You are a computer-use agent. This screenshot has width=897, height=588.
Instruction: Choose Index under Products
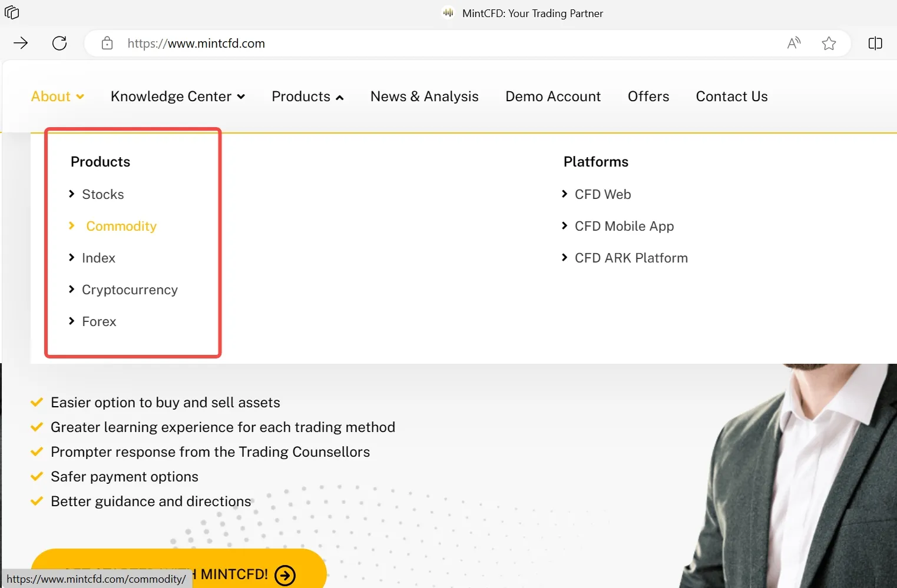(x=98, y=258)
